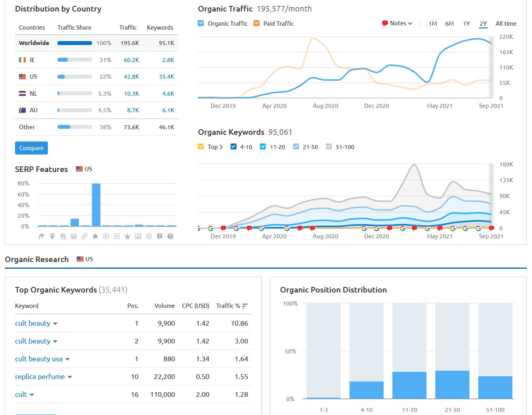Screen dimensions: 532x415
Task: Click the Worldwide traffic share bar
Action: coord(75,43)
